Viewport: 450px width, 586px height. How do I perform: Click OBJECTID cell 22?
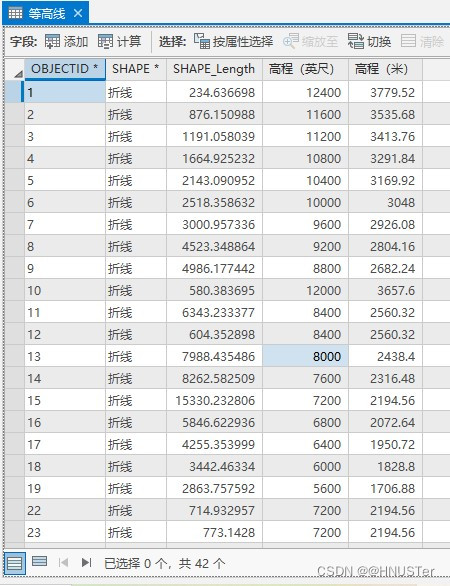point(65,510)
